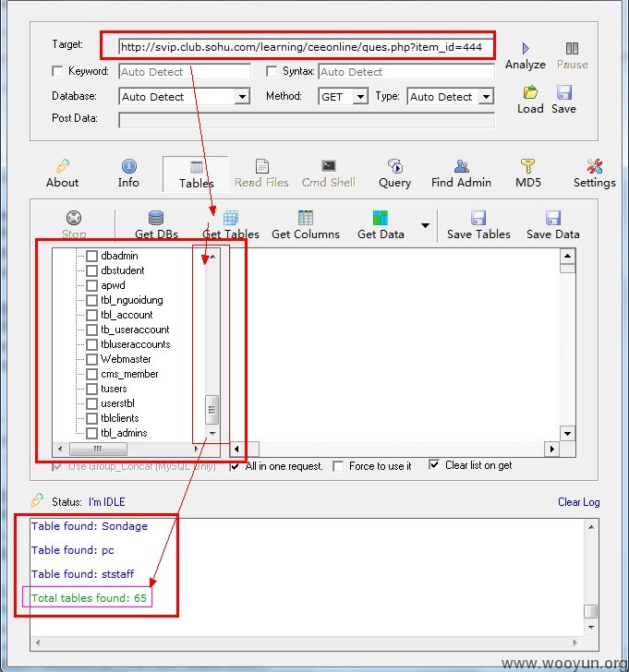The image size is (629, 672).
Task: Open the Find Admin icon
Action: pyautogui.click(x=461, y=166)
